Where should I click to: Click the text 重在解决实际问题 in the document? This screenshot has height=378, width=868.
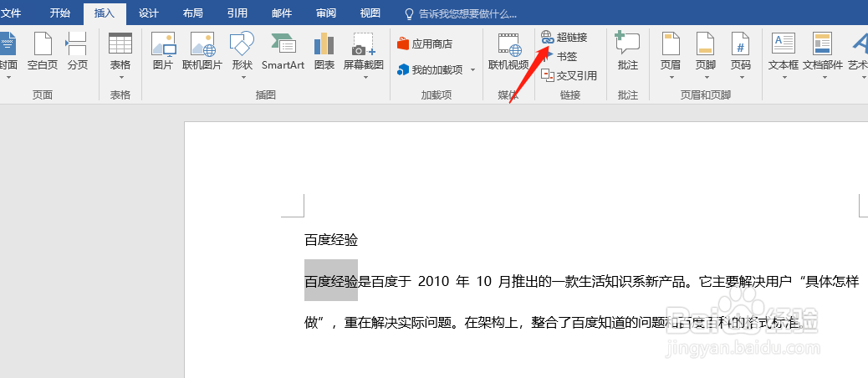click(x=397, y=323)
